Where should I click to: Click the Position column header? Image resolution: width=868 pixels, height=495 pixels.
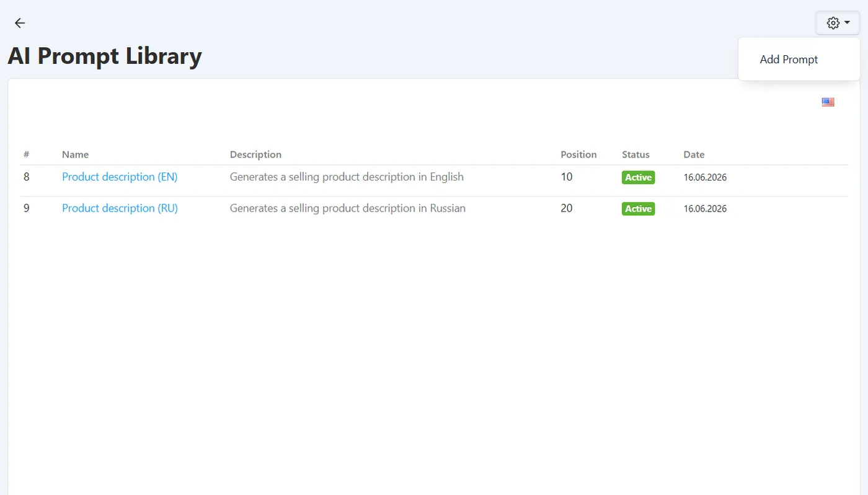pos(578,154)
